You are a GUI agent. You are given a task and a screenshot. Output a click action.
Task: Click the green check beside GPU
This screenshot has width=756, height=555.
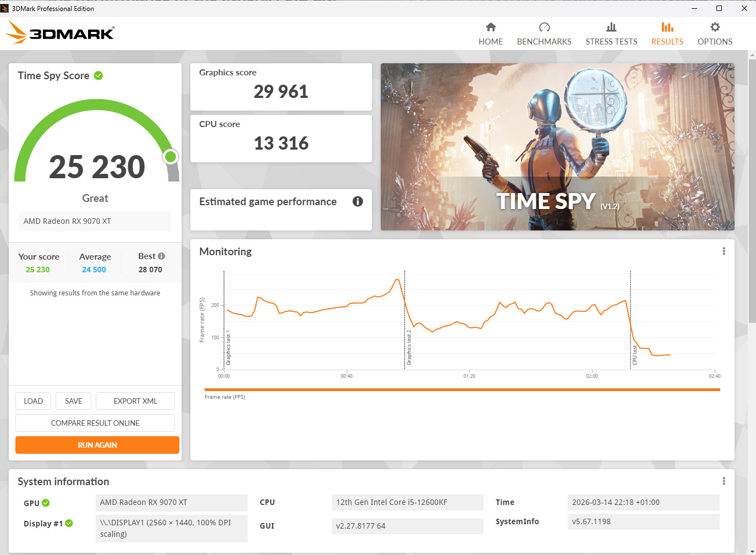pos(46,503)
